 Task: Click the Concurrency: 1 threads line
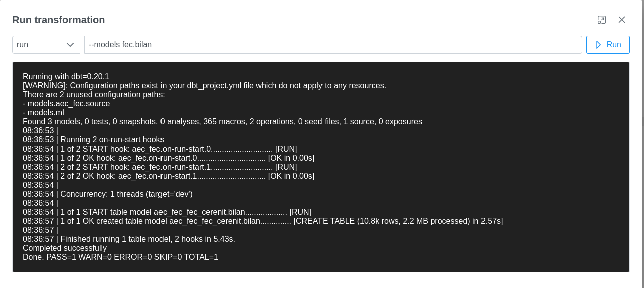click(107, 194)
